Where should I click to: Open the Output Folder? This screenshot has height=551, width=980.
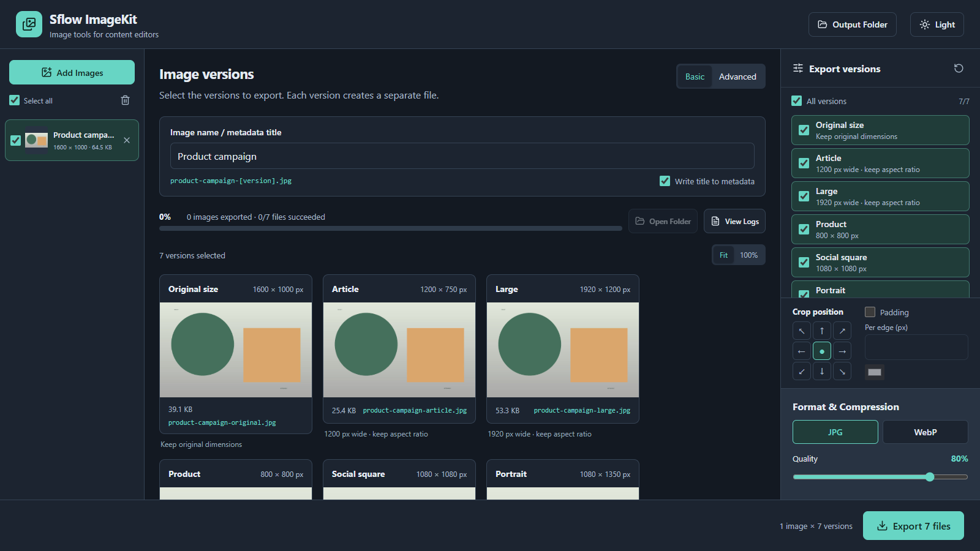pos(853,24)
